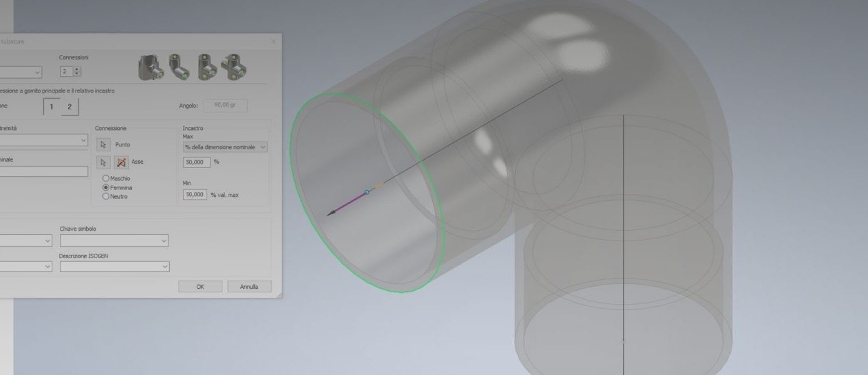Select the third fitting connection preview icon
Image resolution: width=868 pixels, height=375 pixels.
[206, 67]
